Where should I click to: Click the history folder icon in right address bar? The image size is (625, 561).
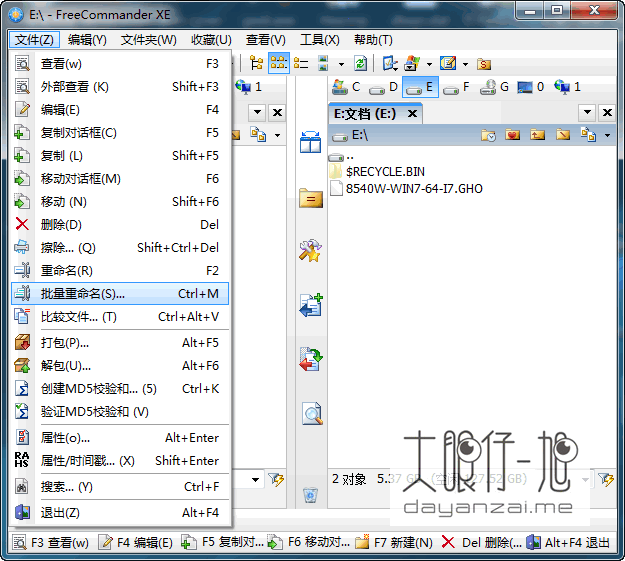coord(488,135)
